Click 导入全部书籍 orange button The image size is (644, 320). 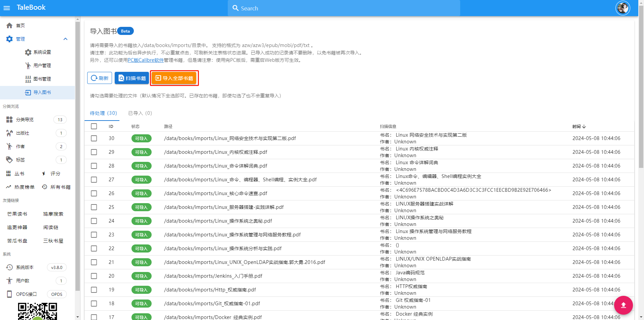point(174,78)
